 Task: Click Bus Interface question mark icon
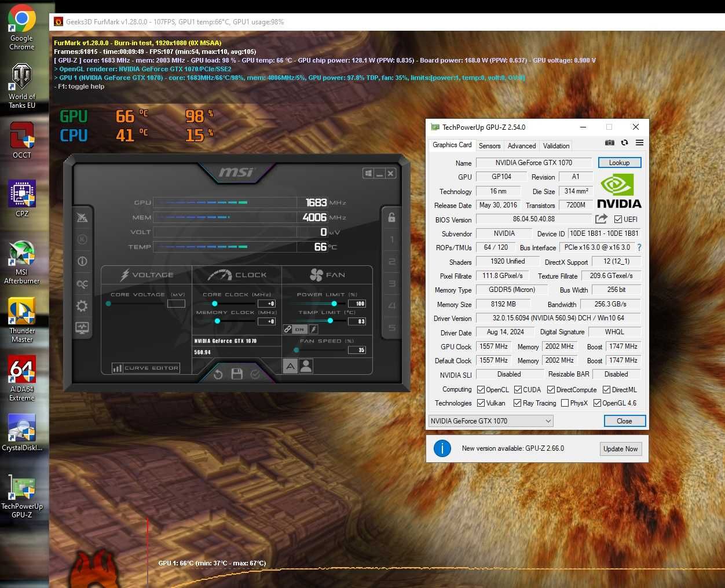tap(639, 247)
